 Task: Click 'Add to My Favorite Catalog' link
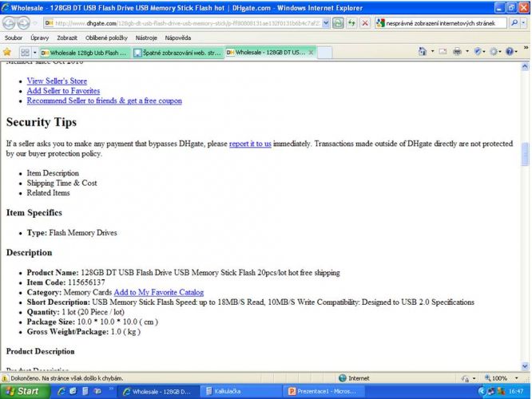(x=158, y=292)
